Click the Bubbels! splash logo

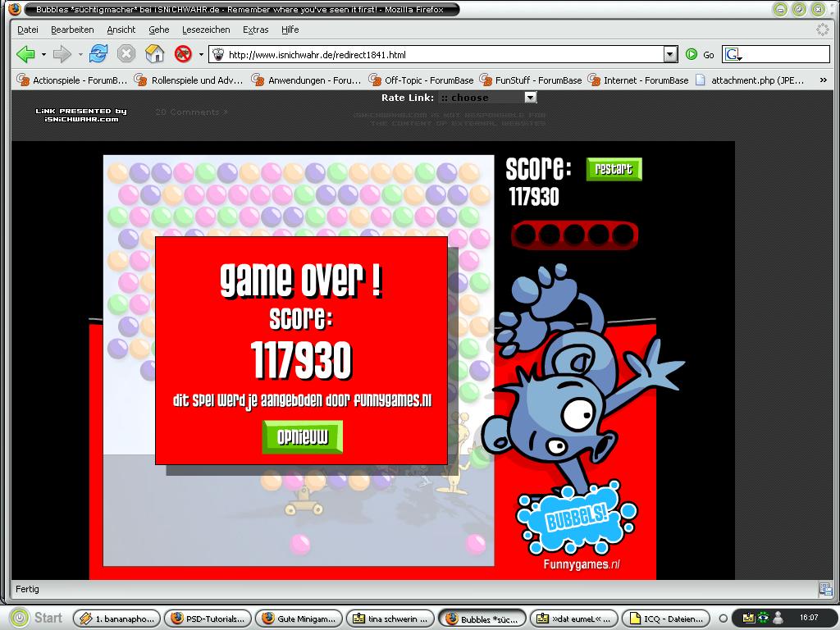577,518
